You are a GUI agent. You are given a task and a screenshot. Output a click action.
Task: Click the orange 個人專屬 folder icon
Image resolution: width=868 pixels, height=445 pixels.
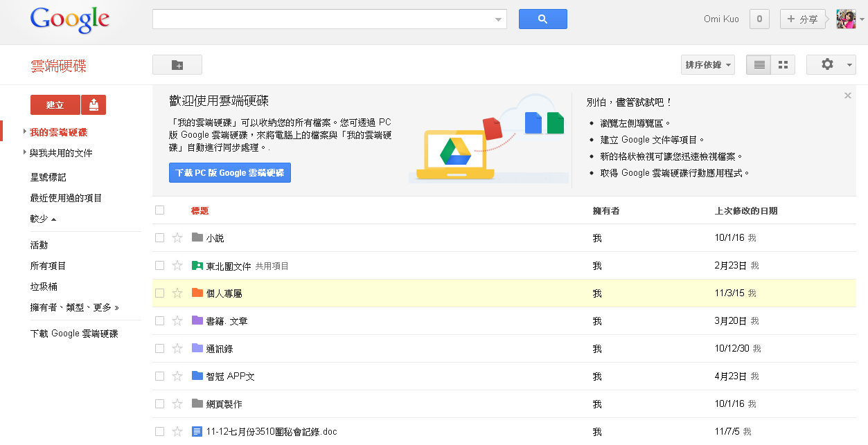pyautogui.click(x=197, y=293)
